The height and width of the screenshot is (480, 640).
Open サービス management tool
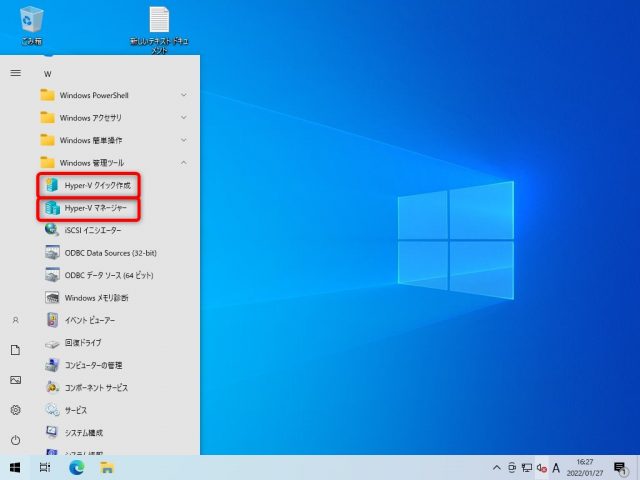(75, 410)
